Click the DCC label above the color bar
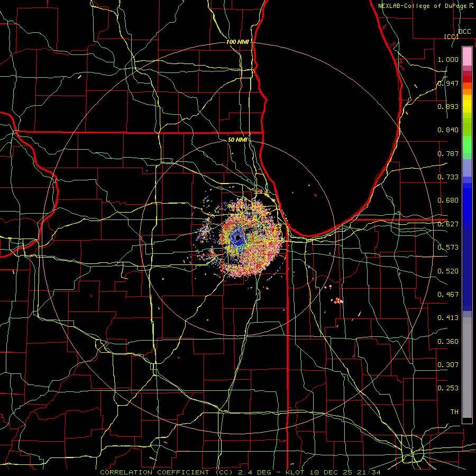Image resolution: width=476 pixels, height=476 pixels. tap(464, 32)
